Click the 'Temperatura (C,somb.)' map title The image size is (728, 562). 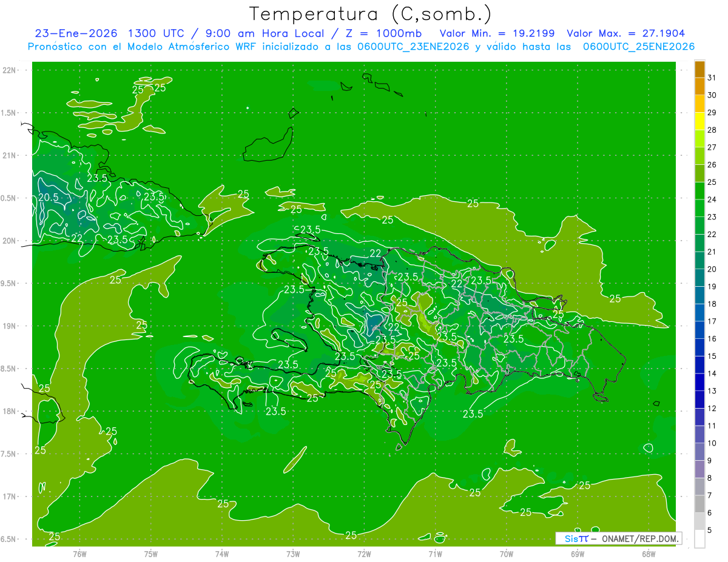pos(370,14)
